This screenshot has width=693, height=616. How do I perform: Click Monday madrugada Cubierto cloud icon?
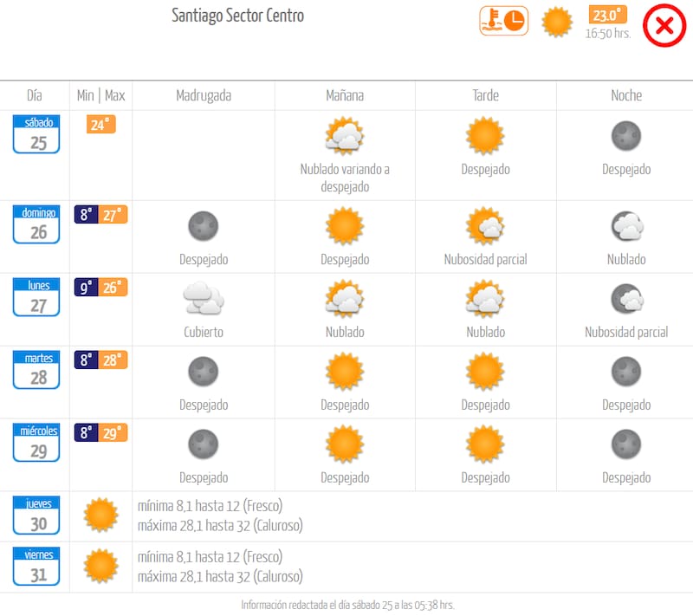(x=204, y=299)
